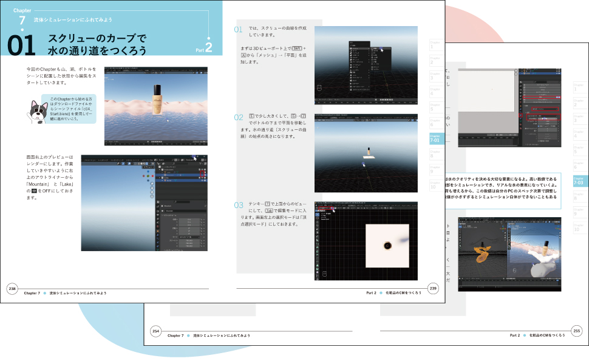Open the step 02 plane-under-bottle screenshot
Viewport: 589px width, 364px height.
tap(366, 153)
